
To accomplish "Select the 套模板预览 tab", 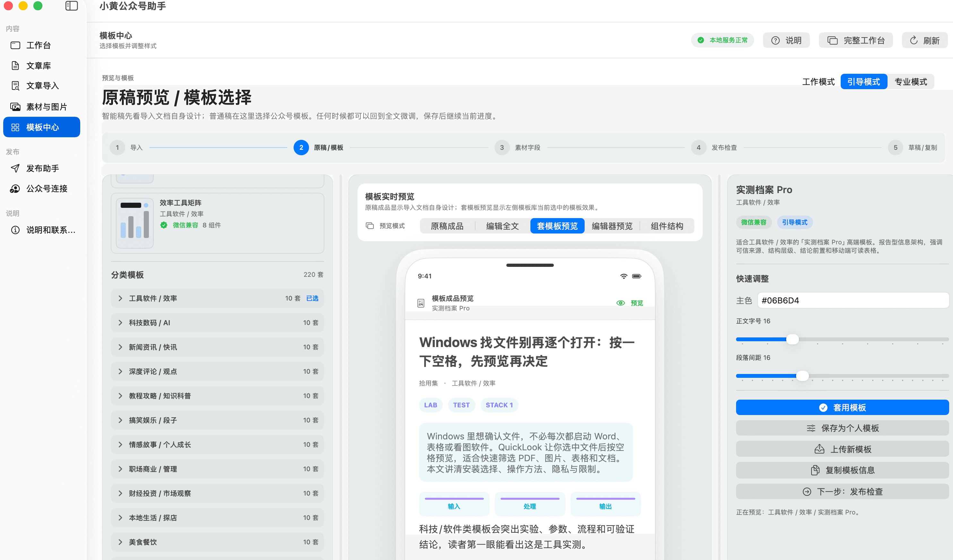I will [x=557, y=226].
